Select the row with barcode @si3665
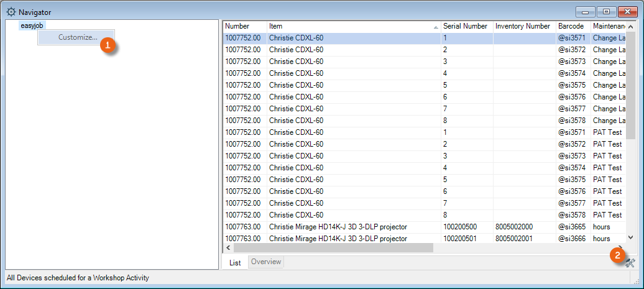This screenshot has width=644, height=289. 571,227
